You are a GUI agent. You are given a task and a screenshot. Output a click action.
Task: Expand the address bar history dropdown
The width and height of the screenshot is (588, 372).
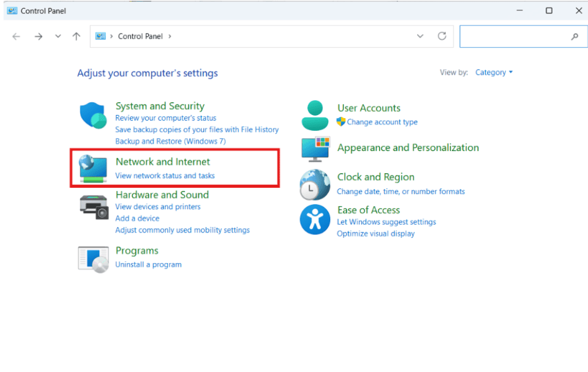(x=420, y=36)
